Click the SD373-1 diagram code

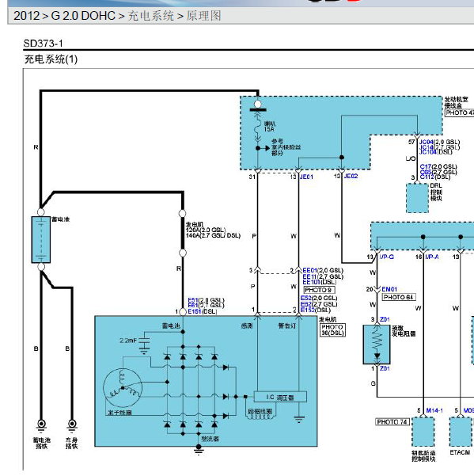coord(43,44)
